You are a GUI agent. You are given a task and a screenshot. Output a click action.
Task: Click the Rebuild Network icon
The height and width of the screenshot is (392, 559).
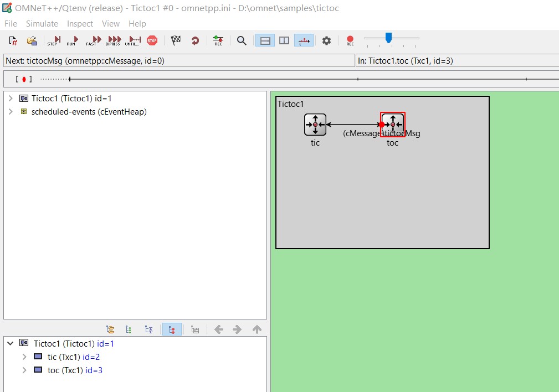(x=195, y=40)
